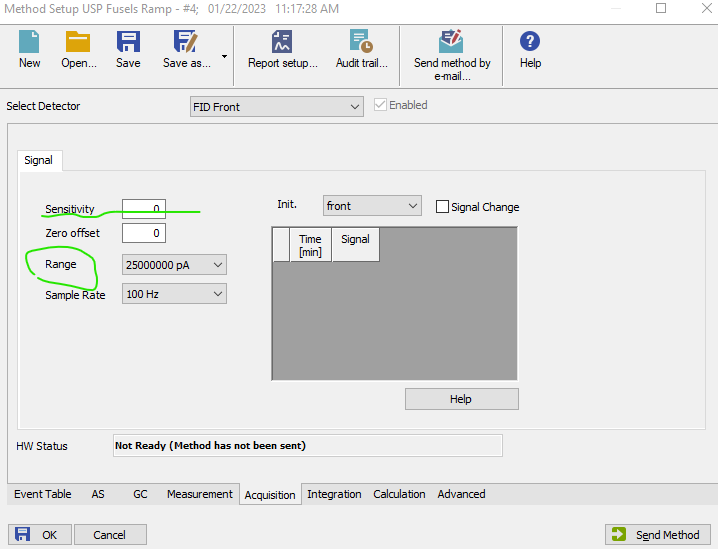Click the Save as icon
The width and height of the screenshot is (718, 549).
[x=185, y=42]
